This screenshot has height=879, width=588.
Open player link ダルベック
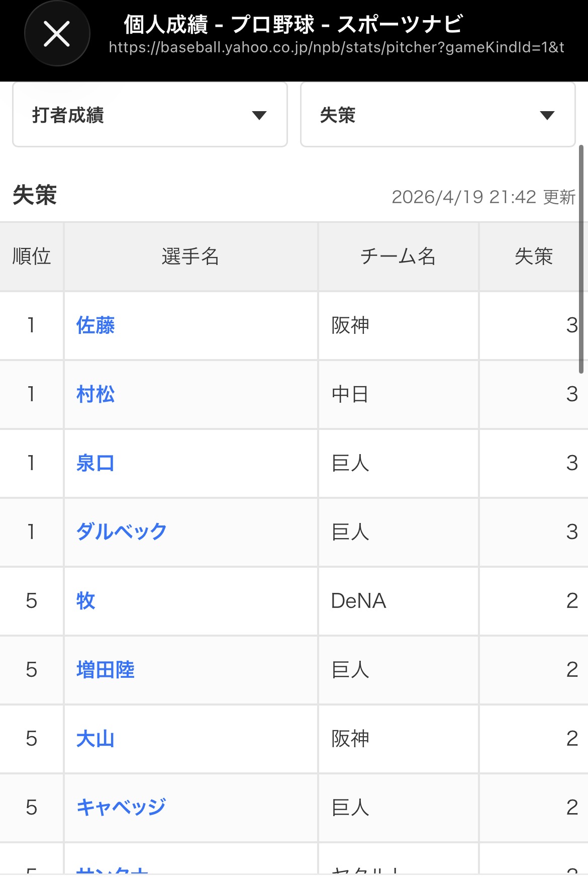(121, 532)
